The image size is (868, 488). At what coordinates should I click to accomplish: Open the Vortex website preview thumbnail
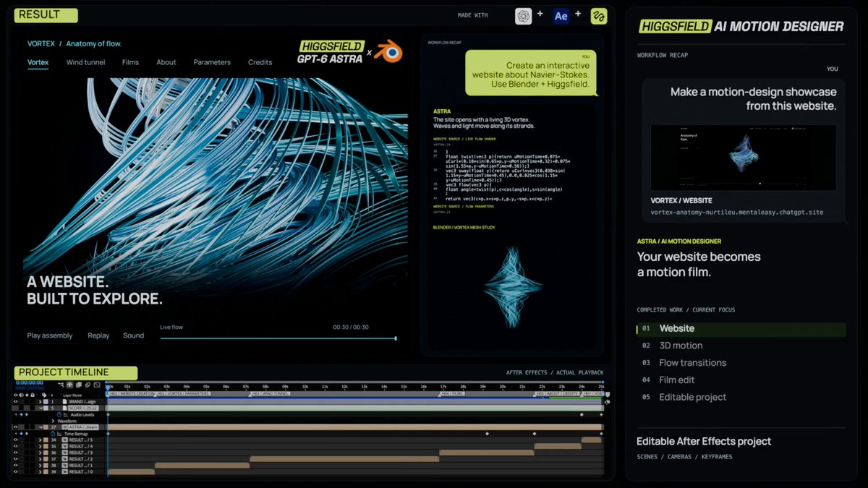[x=744, y=156]
